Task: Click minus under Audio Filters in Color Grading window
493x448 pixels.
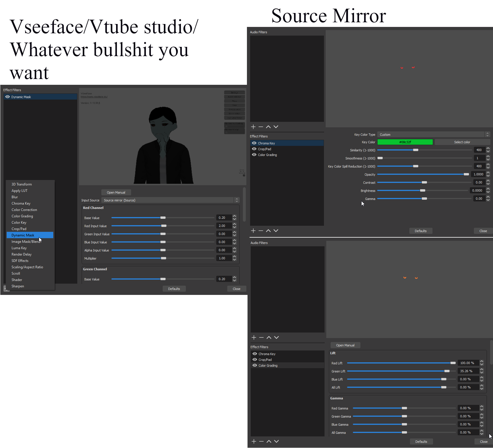Action: click(261, 337)
